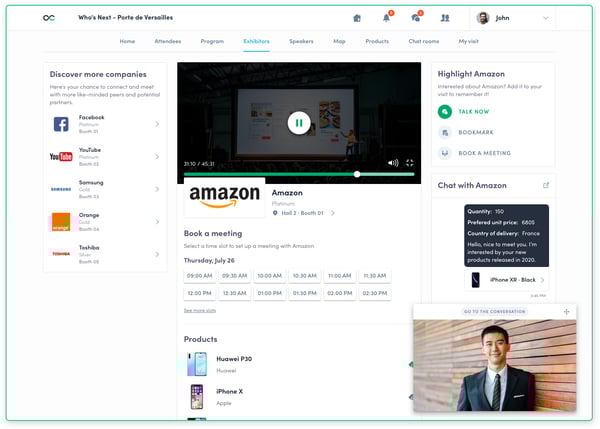
Task: Expand the Orange company row chevron
Action: coord(157,222)
